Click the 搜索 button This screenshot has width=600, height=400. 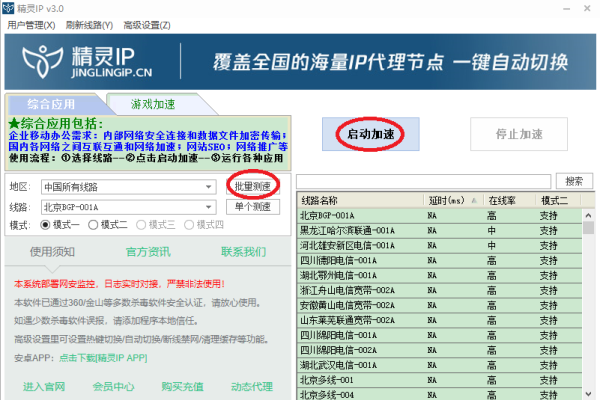click(x=574, y=181)
